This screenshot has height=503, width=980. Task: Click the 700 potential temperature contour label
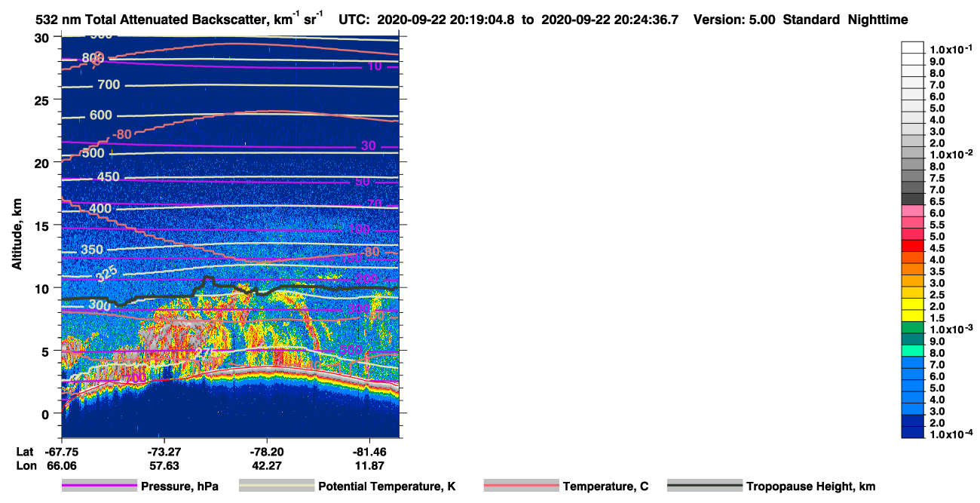coord(109,85)
